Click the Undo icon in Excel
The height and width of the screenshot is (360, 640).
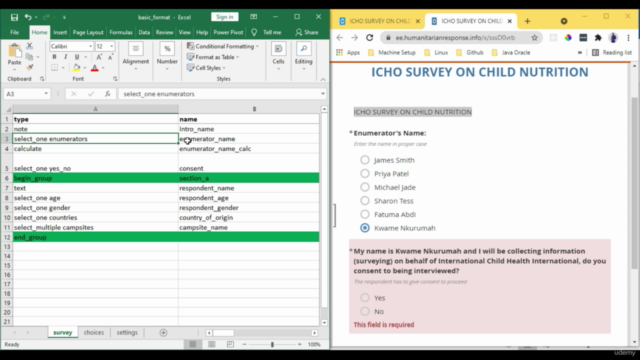(x=28, y=17)
